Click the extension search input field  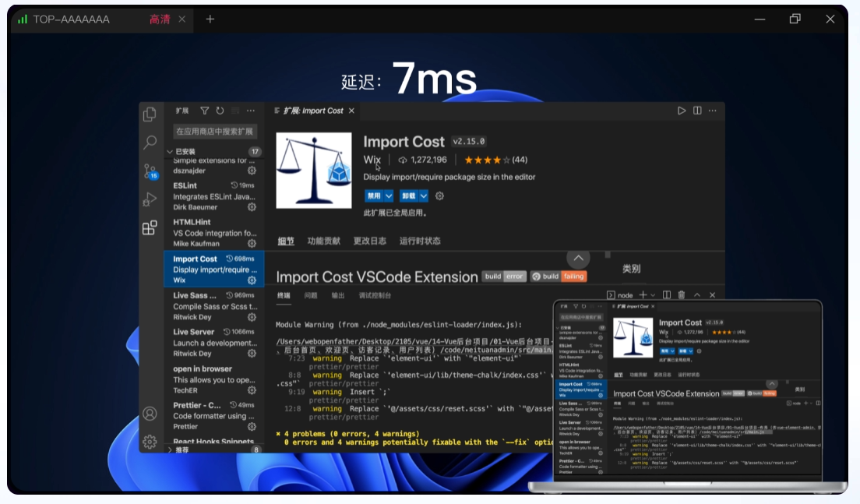point(214,132)
